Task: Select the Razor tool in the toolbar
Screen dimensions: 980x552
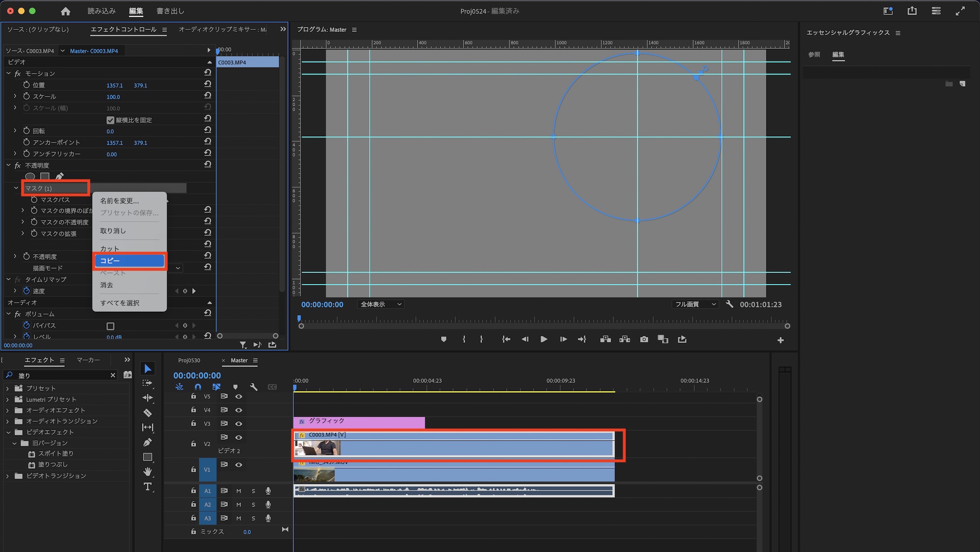Action: point(147,413)
